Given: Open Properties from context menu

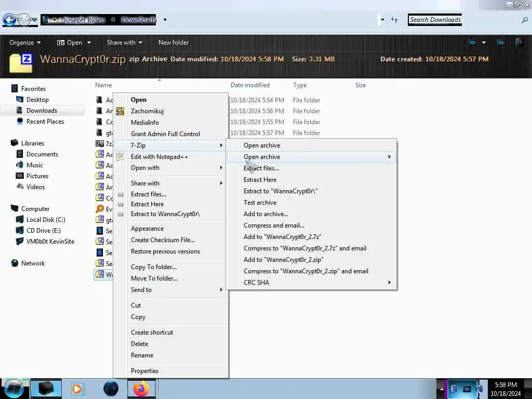Looking at the screenshot, I should click(x=144, y=371).
